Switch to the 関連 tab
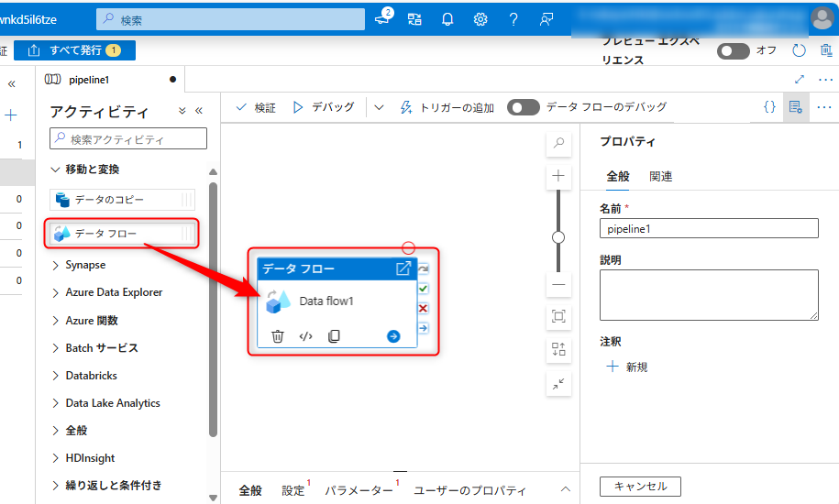 pos(661,176)
